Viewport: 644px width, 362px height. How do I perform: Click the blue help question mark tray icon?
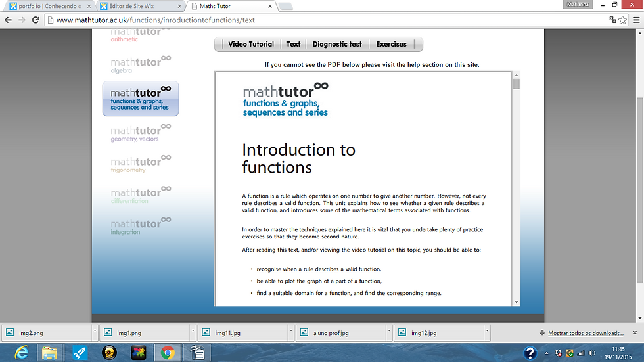(530, 353)
